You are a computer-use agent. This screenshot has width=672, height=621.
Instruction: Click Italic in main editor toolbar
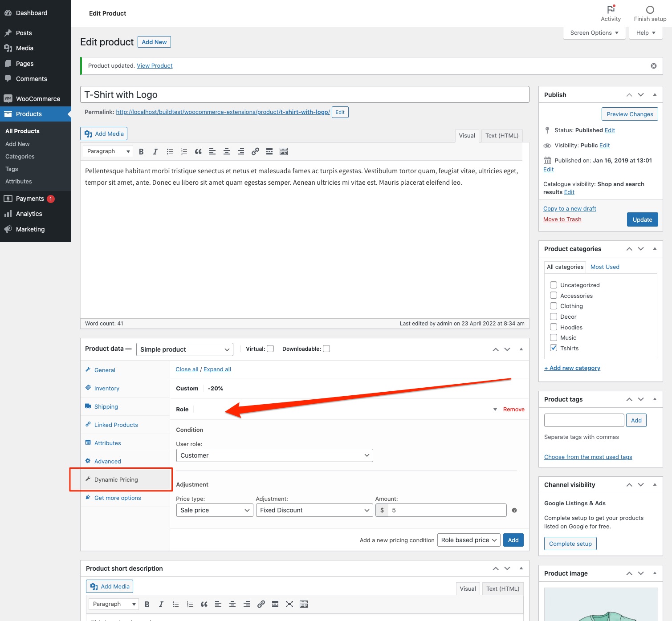coord(155,151)
